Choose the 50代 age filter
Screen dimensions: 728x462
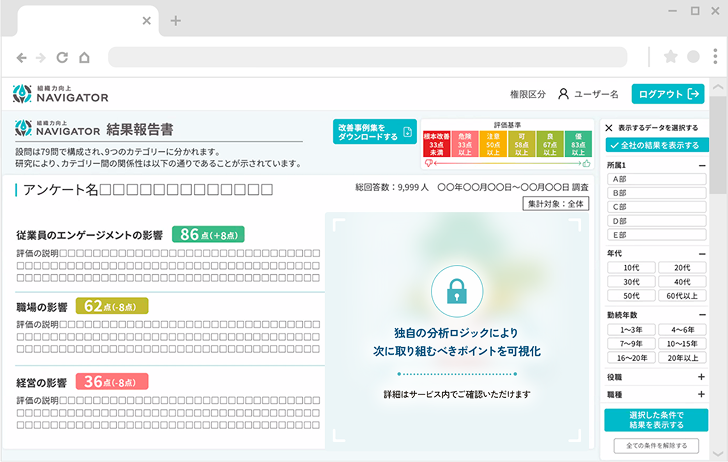coord(631,296)
